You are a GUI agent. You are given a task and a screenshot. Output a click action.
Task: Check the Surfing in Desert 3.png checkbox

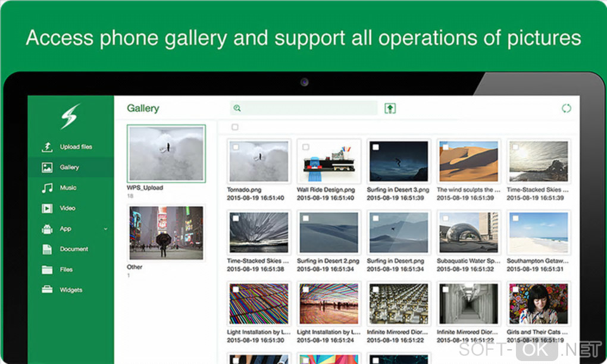pos(376,147)
